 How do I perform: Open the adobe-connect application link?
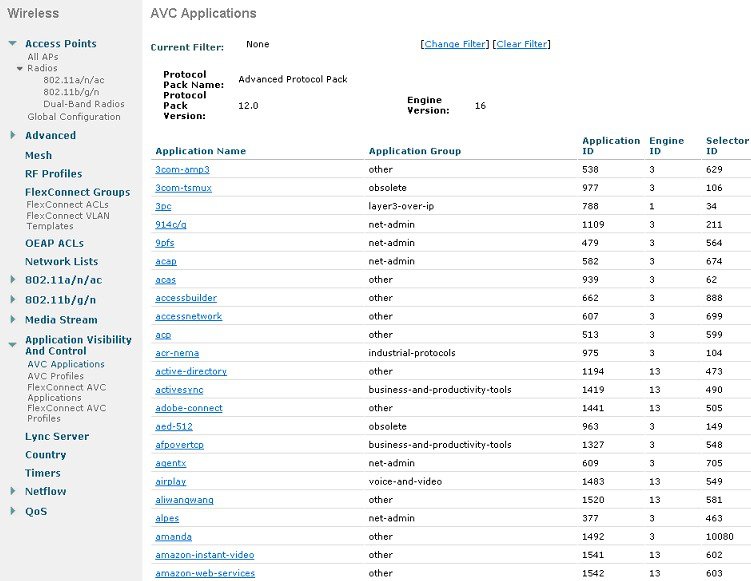pyautogui.click(x=189, y=408)
